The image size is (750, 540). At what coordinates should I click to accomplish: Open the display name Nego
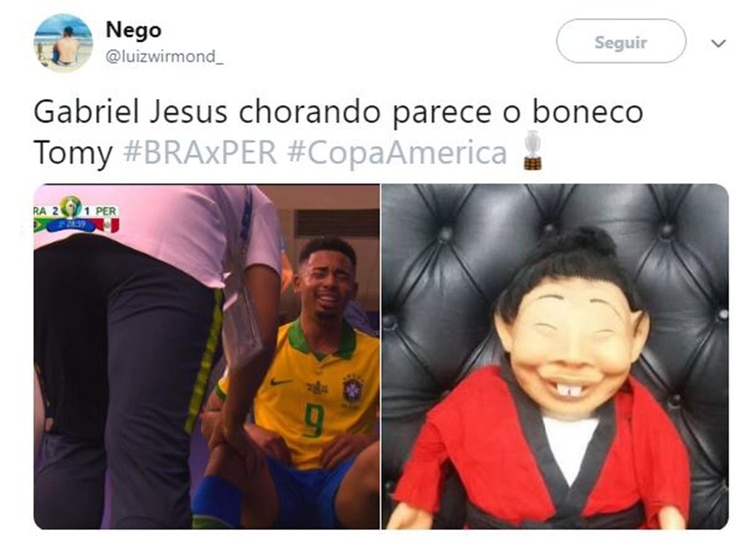(x=133, y=30)
